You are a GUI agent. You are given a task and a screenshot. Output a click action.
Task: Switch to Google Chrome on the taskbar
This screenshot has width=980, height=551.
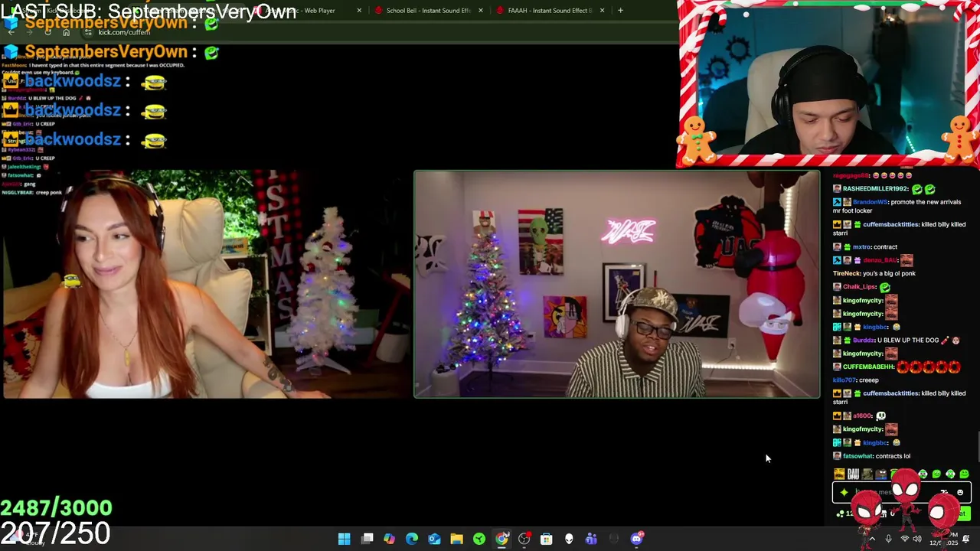(501, 540)
